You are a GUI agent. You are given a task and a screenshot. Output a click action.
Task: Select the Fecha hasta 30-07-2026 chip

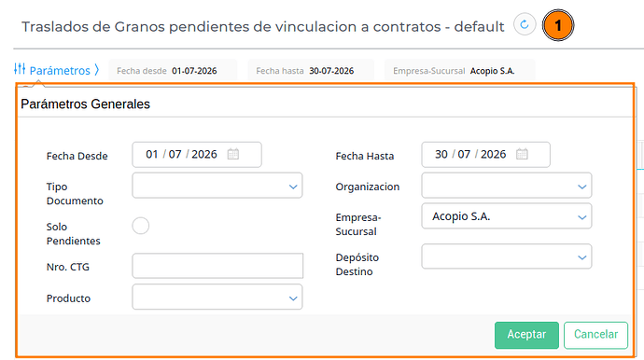(311, 71)
